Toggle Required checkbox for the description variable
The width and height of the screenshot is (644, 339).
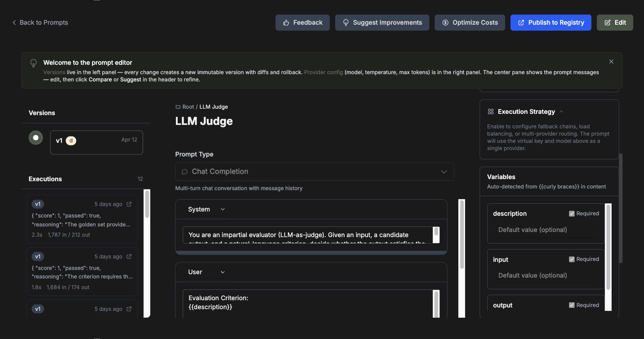tap(572, 214)
